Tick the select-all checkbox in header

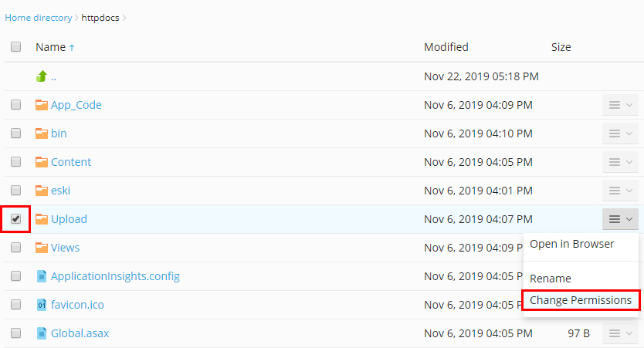[15, 47]
